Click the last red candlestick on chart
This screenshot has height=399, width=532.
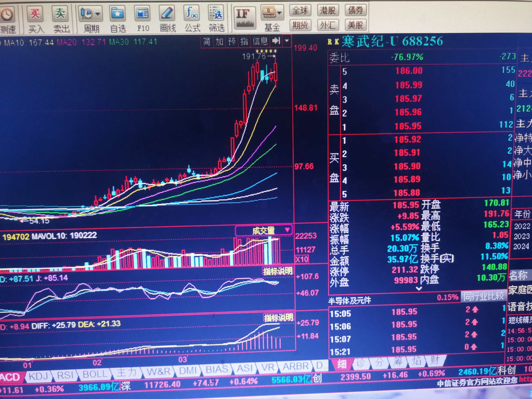click(x=275, y=72)
